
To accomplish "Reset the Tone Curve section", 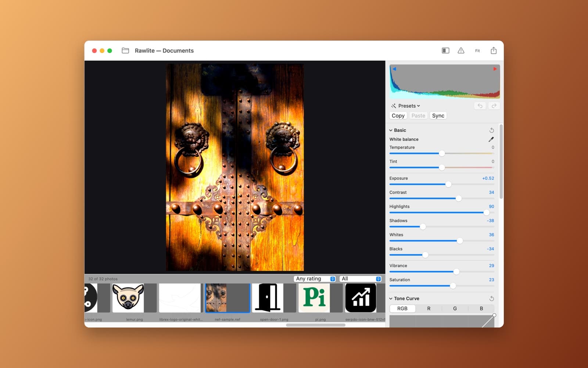I will [492, 298].
